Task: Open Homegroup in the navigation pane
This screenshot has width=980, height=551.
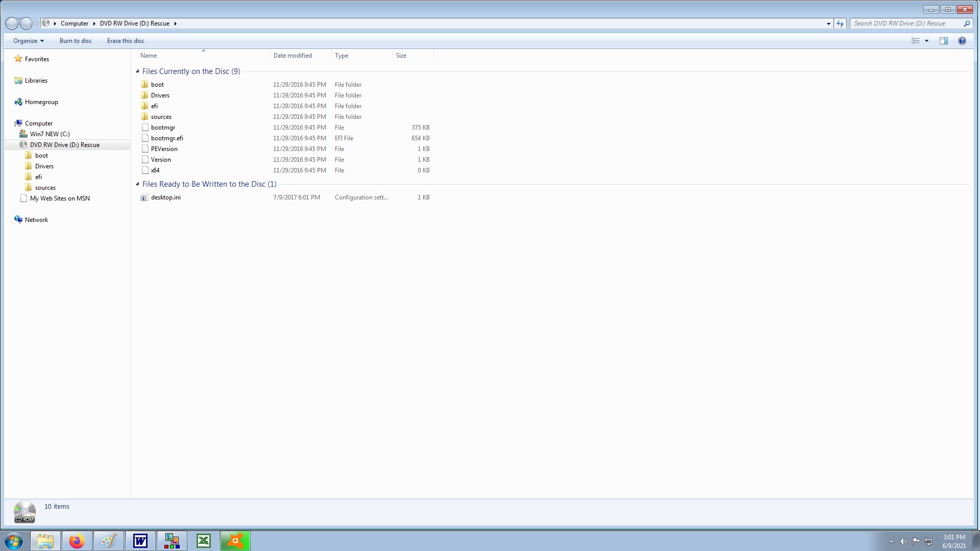Action: [x=41, y=102]
